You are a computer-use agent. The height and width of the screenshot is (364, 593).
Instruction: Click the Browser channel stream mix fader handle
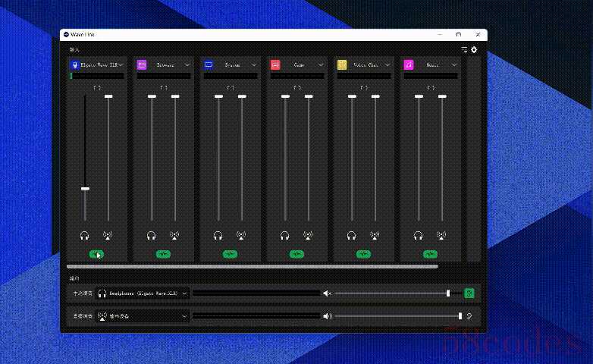(x=175, y=96)
